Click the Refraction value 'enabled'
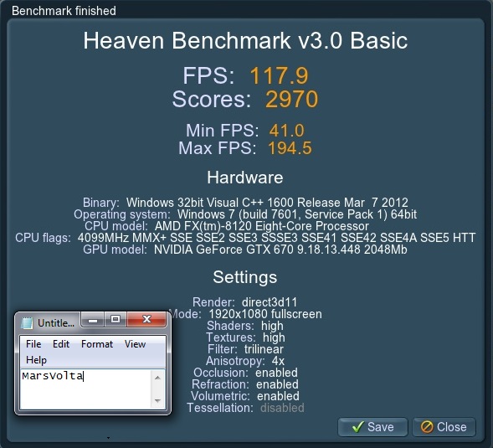This screenshot has height=448, width=493. 277,384
